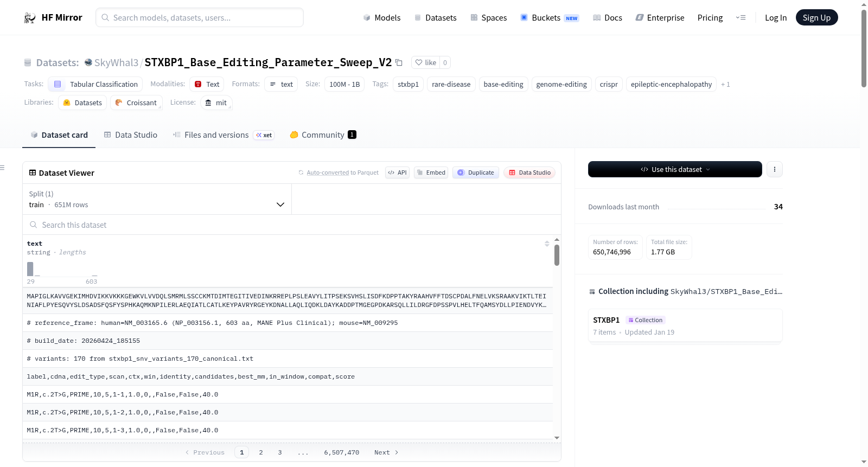Click the '# build_date: 20260424_185155' row
868x467 pixels.
pos(288,341)
